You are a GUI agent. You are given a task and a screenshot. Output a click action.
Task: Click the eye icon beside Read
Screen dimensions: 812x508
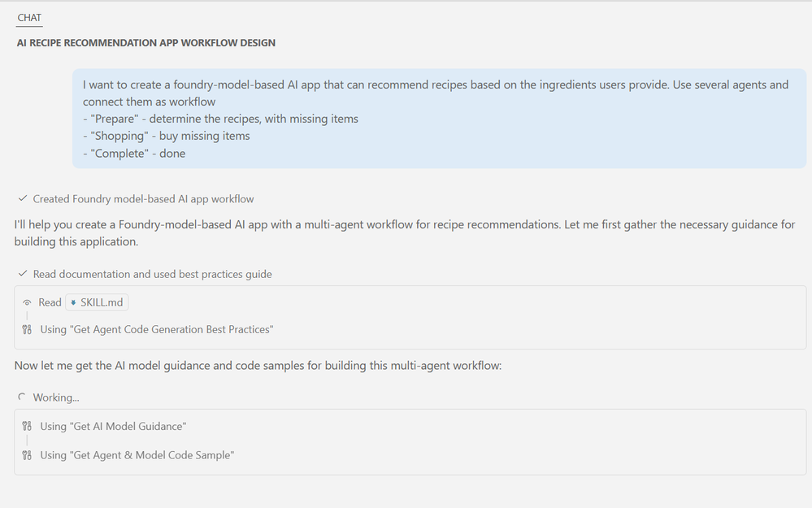27,302
